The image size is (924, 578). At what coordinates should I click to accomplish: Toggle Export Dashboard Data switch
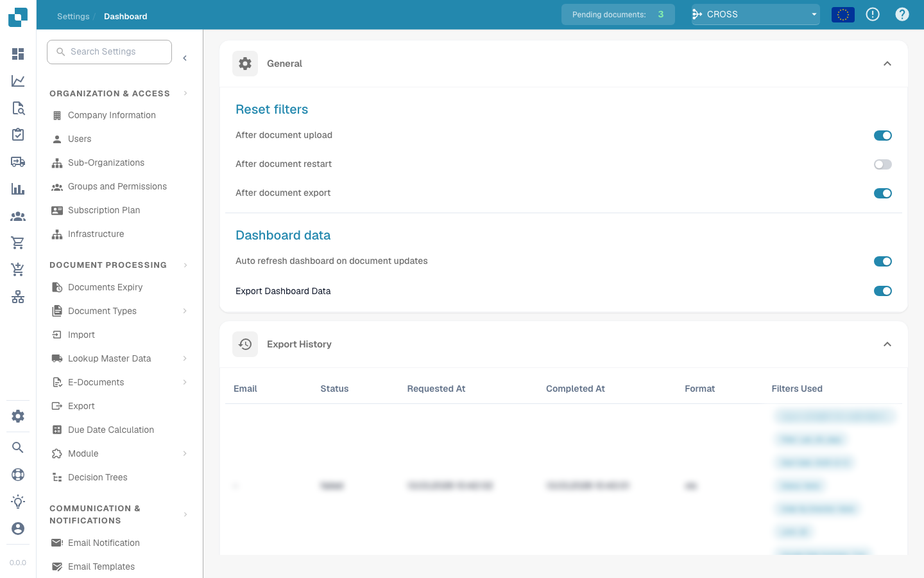point(883,291)
